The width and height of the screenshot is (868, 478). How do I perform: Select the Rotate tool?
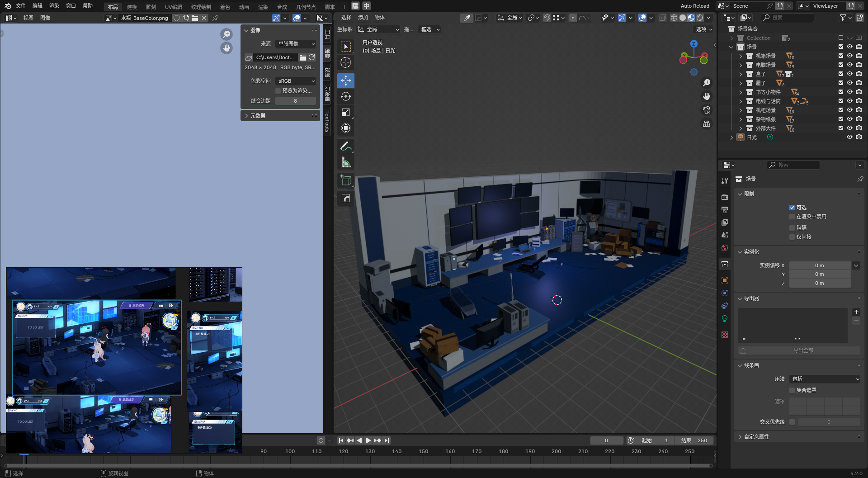coord(346,96)
